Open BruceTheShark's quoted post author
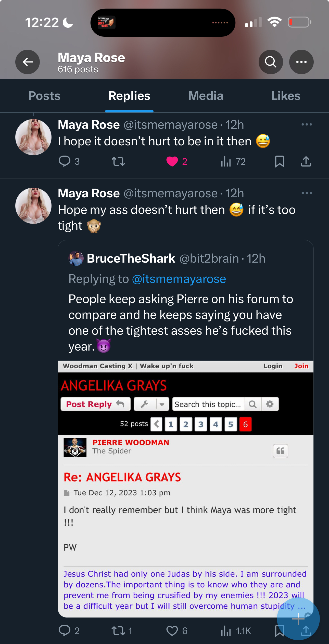Viewport: 329px width, 644px height. (x=131, y=259)
